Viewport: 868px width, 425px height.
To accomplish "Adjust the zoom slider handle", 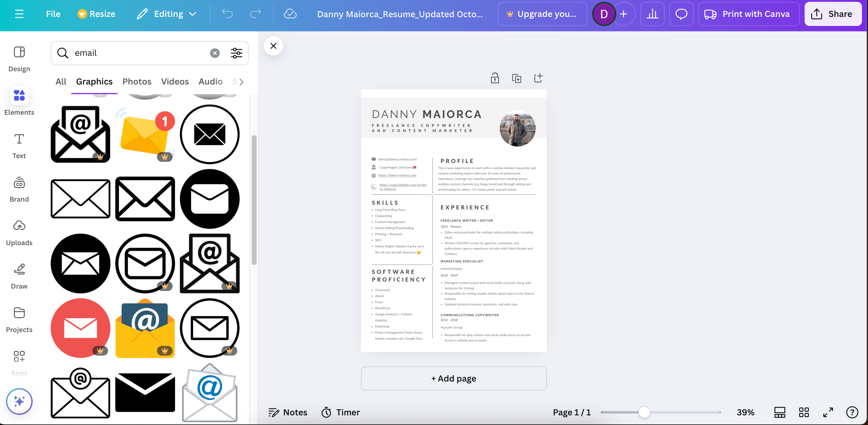I will (644, 412).
